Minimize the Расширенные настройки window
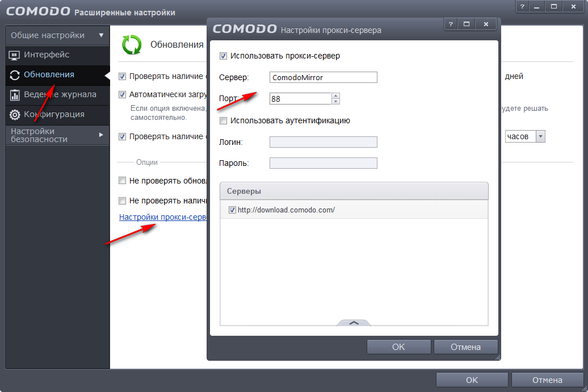This screenshot has height=392, width=588. 536,6
